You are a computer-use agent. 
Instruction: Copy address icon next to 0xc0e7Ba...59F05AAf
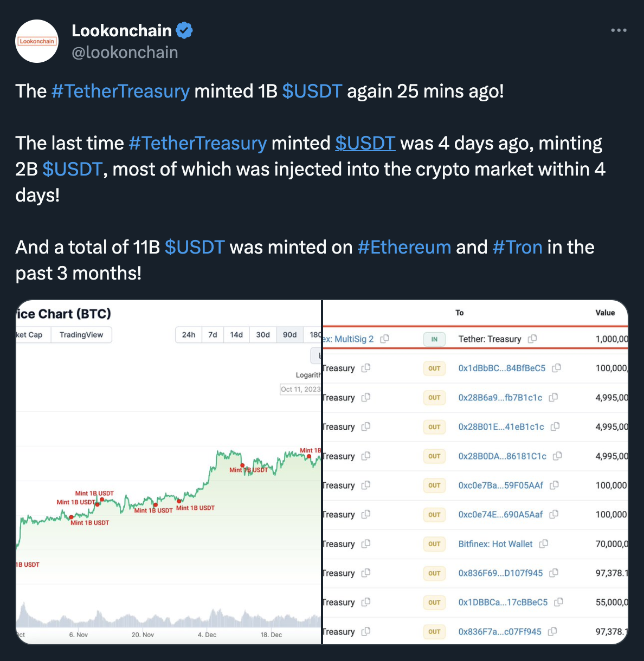(554, 485)
